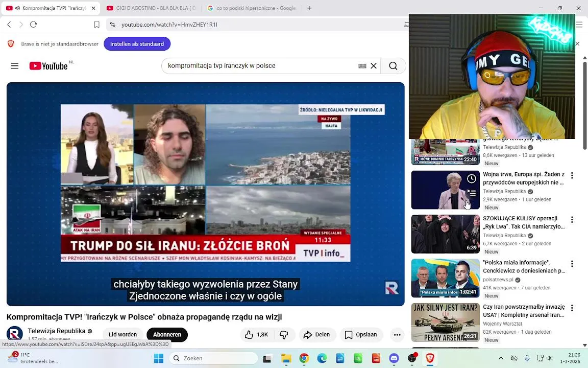Image resolution: width=588 pixels, height=368 pixels.
Task: Click the main video player area
Action: (206, 194)
